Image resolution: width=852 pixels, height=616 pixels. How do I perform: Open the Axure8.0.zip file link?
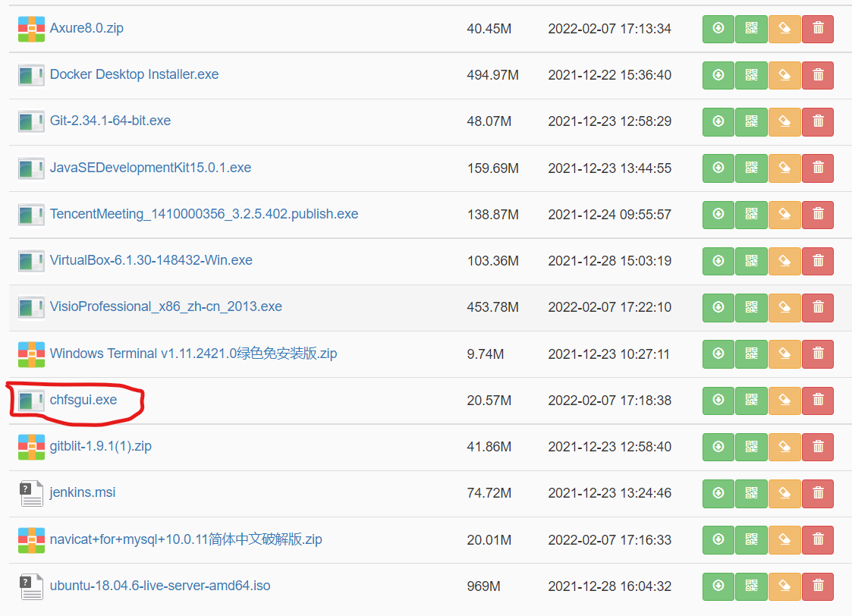[x=86, y=28]
